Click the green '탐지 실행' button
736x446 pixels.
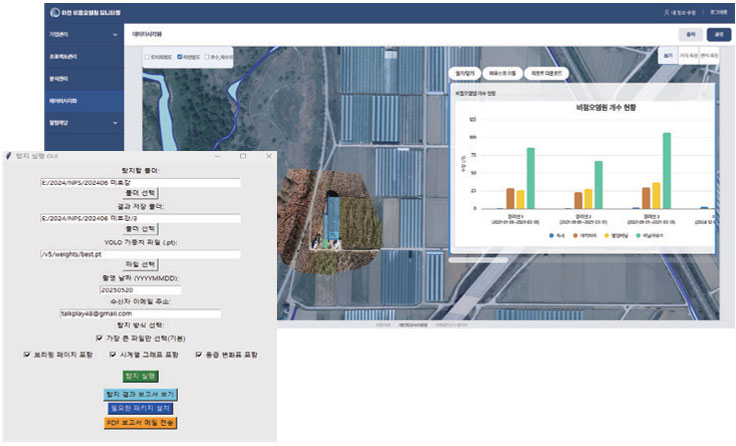click(x=140, y=375)
